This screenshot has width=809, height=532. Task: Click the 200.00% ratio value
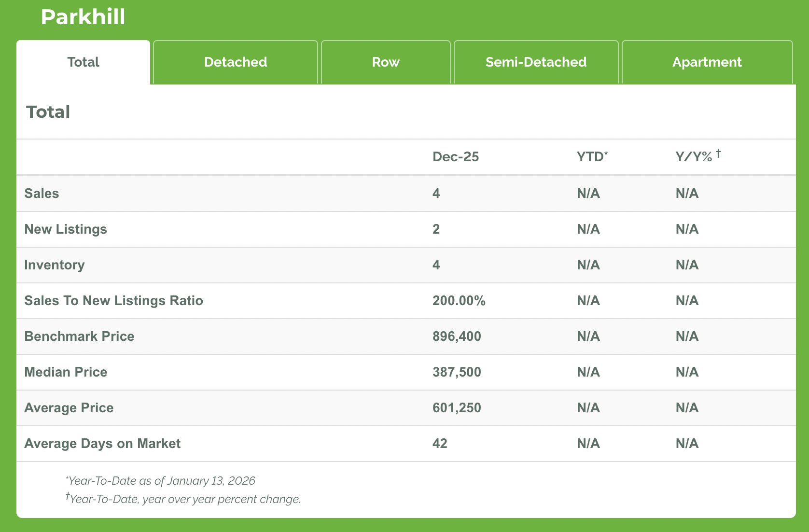[x=459, y=301]
